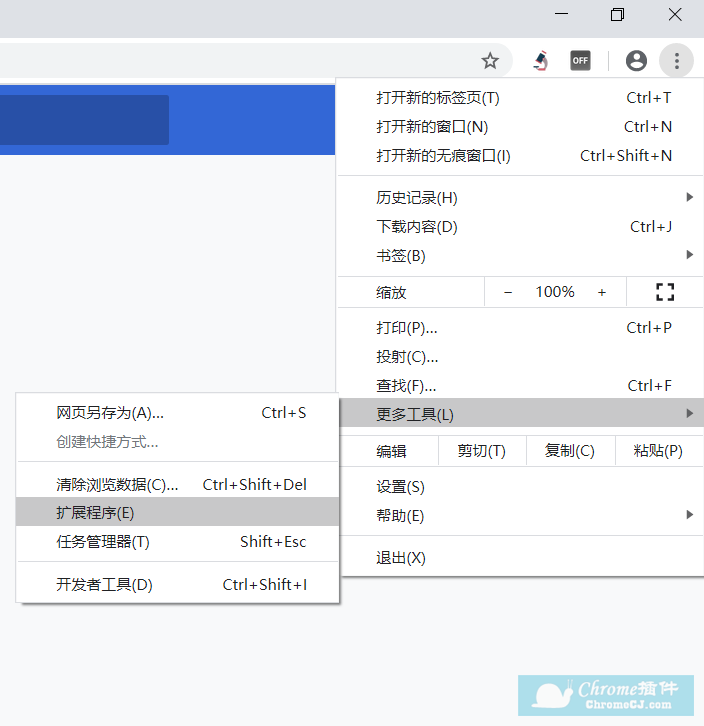704x726 pixels.
Task: Open 设置(S) settings
Action: click(x=521, y=487)
